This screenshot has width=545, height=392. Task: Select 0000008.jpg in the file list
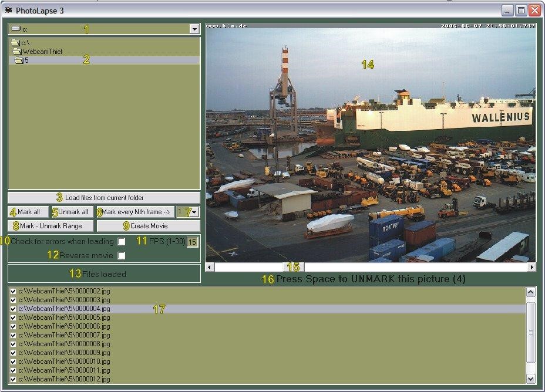(65, 344)
